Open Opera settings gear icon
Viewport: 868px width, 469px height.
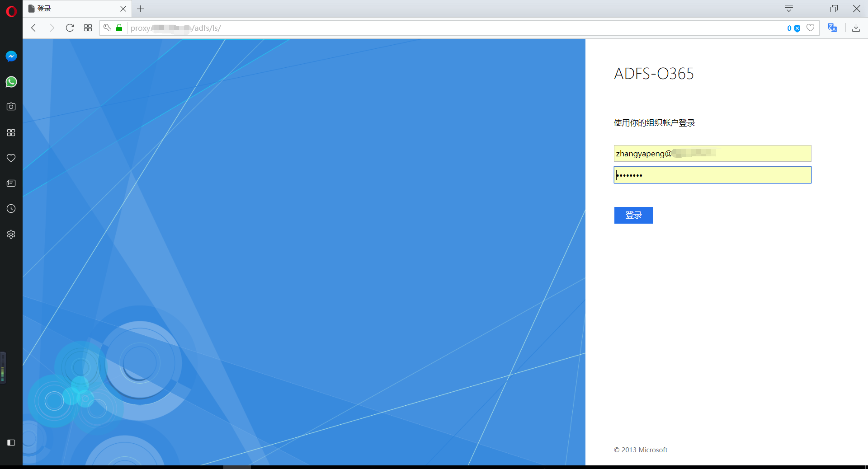click(11, 234)
